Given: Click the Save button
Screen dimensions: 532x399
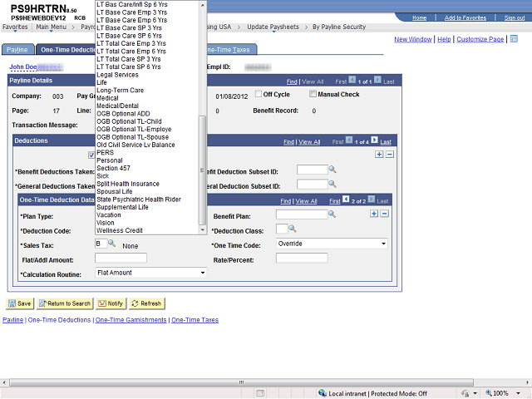Looking at the screenshot, I should coord(20,303).
